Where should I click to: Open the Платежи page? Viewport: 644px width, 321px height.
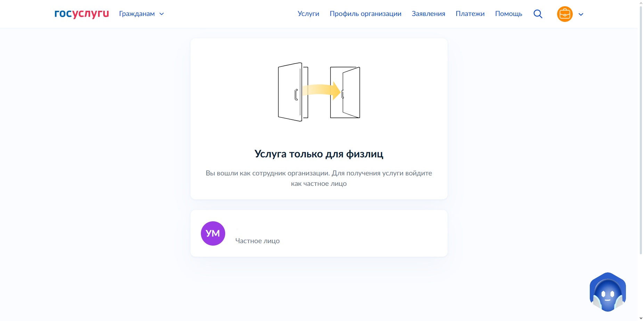(x=470, y=14)
